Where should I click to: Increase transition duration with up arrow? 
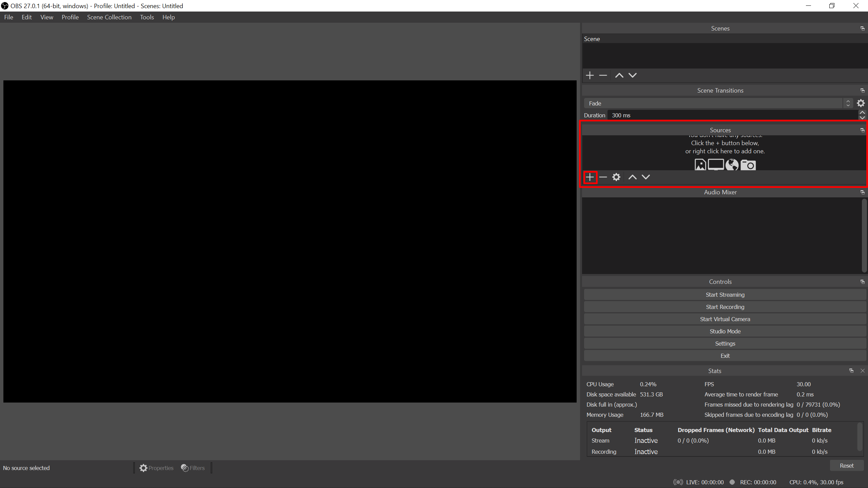862,113
